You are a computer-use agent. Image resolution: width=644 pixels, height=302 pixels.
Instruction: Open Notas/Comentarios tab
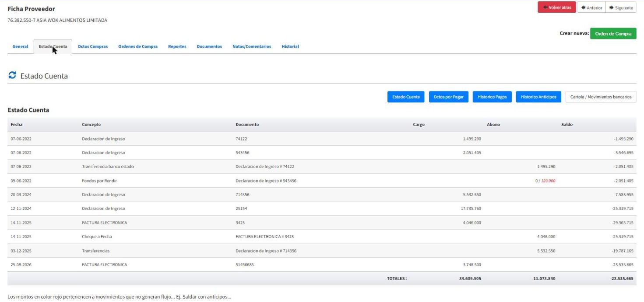[252, 46]
